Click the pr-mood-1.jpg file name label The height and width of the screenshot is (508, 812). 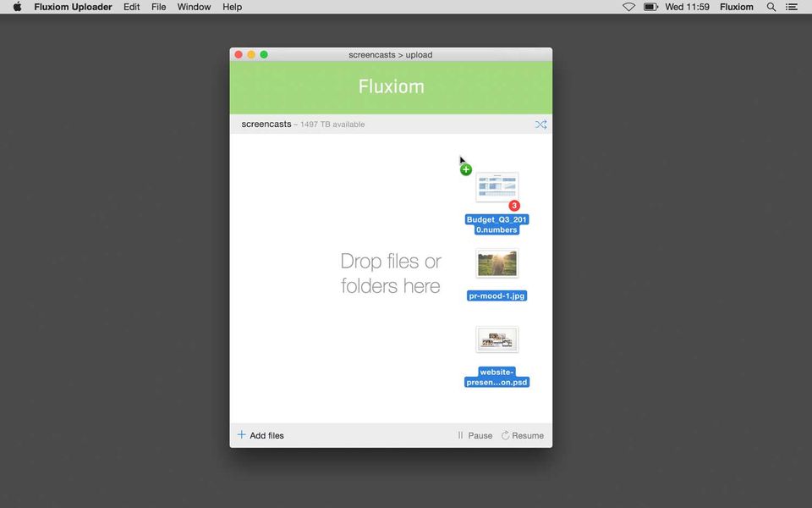click(x=497, y=296)
